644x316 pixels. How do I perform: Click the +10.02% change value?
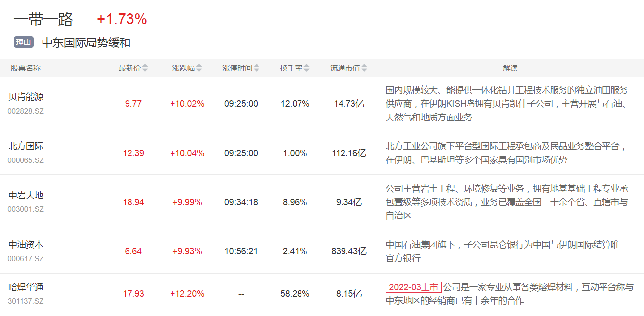click(x=187, y=104)
